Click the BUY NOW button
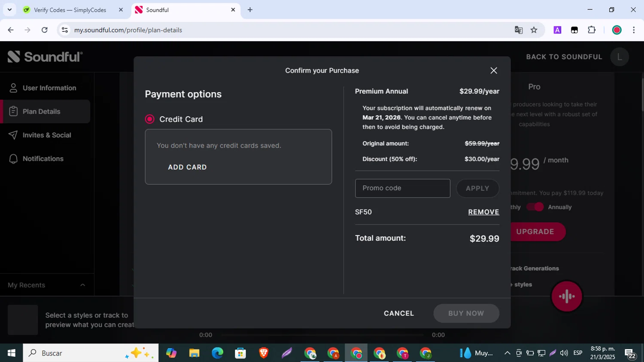The image size is (644, 362). click(466, 313)
